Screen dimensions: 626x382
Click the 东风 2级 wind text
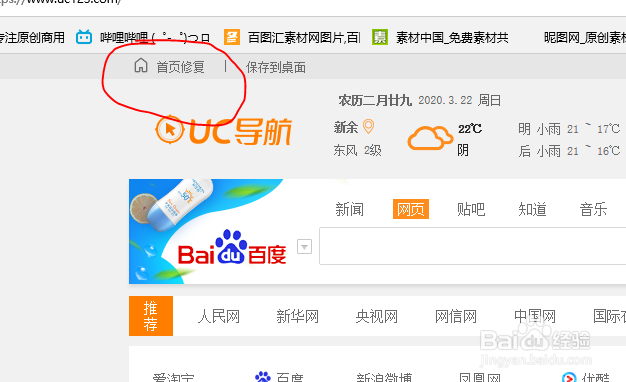pyautogui.click(x=358, y=150)
